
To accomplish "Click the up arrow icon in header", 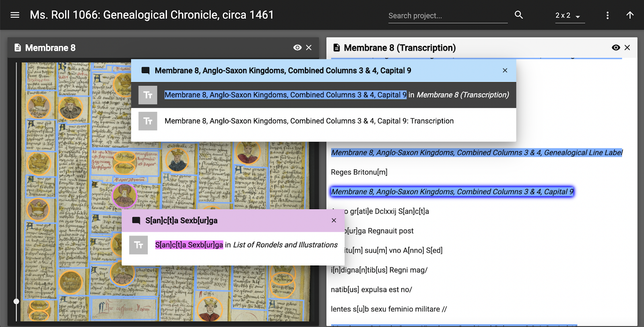I will pos(630,15).
